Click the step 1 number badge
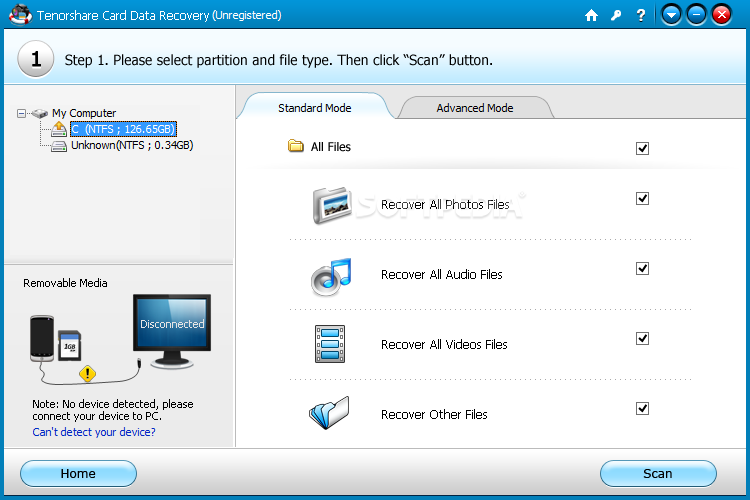The width and height of the screenshot is (750, 500). pos(36,59)
